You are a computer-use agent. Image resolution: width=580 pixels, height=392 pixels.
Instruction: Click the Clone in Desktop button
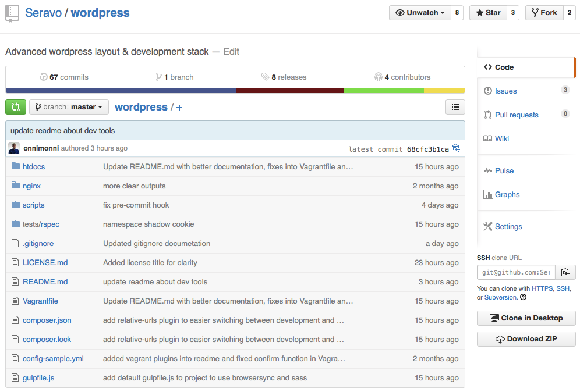point(526,318)
